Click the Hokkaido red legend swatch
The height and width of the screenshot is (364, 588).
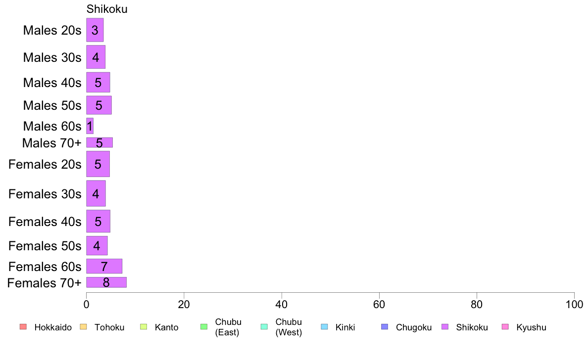(23, 327)
